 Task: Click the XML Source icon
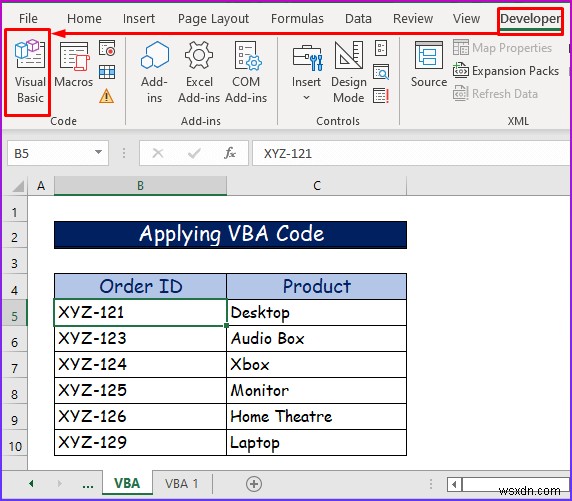coord(429,65)
